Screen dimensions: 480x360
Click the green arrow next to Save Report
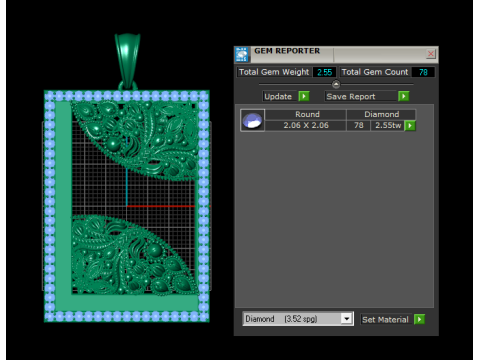(403, 96)
